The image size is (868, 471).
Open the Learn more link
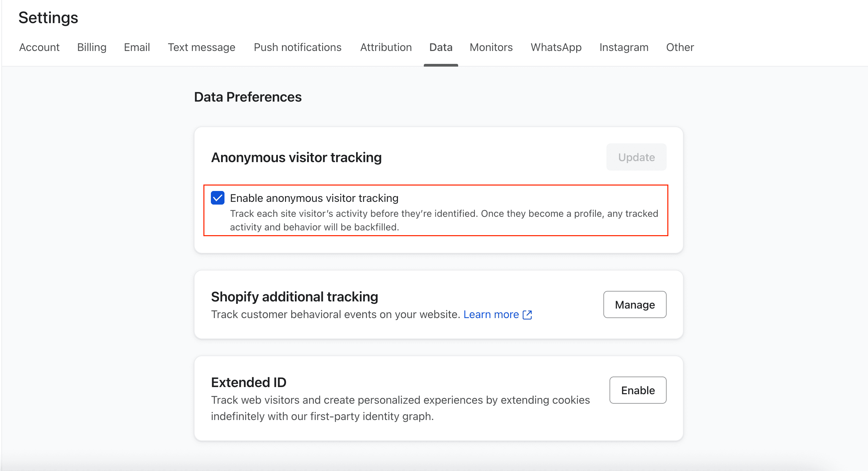click(x=491, y=315)
